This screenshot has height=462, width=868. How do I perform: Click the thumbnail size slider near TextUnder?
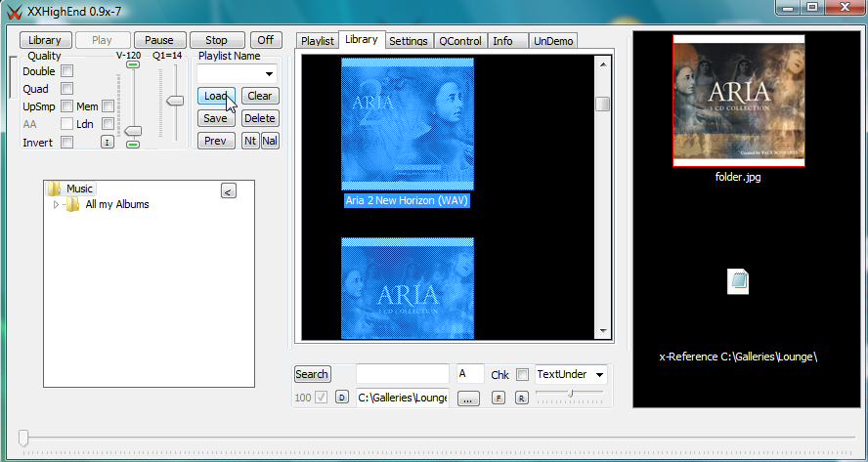[x=570, y=393]
